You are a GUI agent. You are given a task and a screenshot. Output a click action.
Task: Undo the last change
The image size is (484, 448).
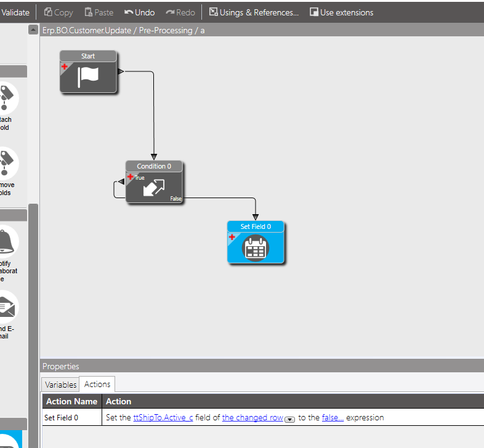coord(139,12)
